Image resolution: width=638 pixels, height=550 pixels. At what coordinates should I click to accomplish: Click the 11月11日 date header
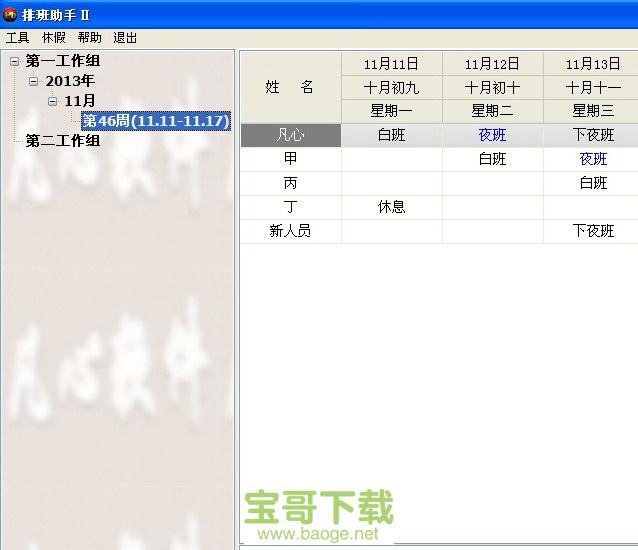tap(391, 64)
